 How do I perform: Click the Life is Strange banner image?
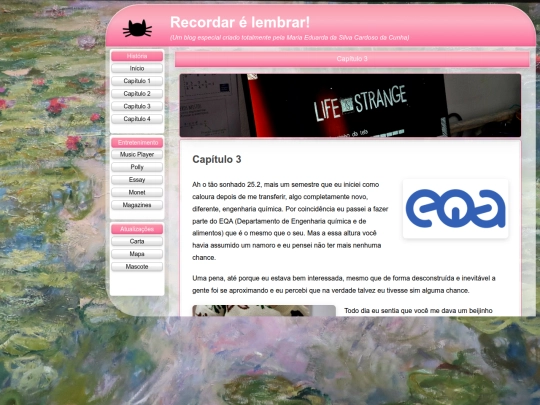[x=350, y=105]
